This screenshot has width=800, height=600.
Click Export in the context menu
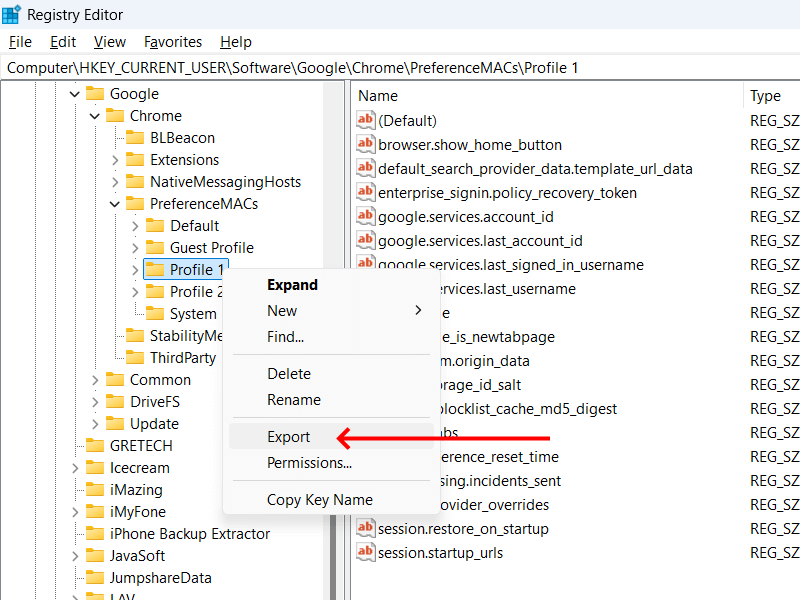291,436
